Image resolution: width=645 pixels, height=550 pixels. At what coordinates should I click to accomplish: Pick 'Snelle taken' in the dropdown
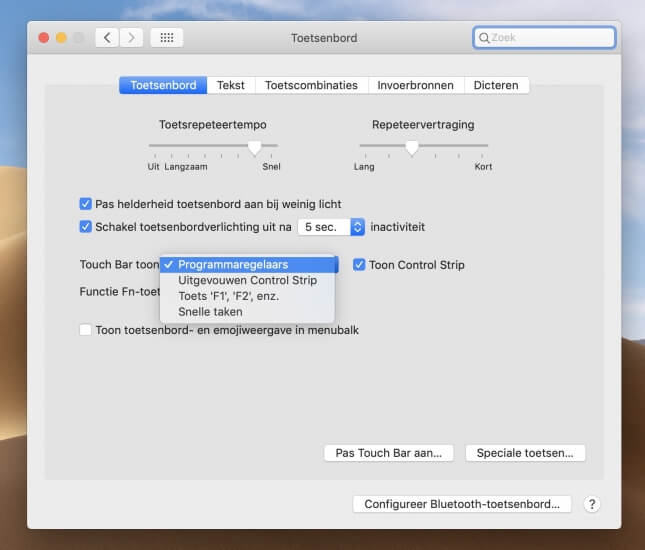click(210, 312)
